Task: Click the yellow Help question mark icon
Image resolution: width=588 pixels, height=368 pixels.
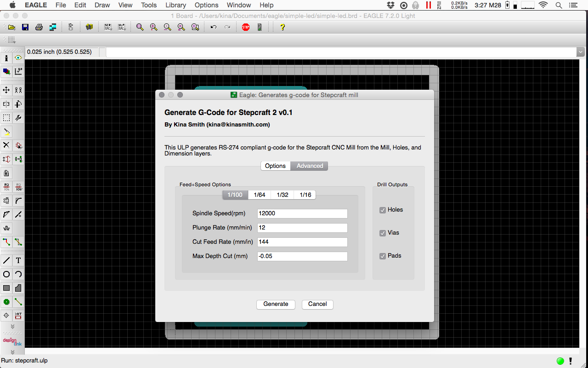Action: pyautogui.click(x=283, y=27)
